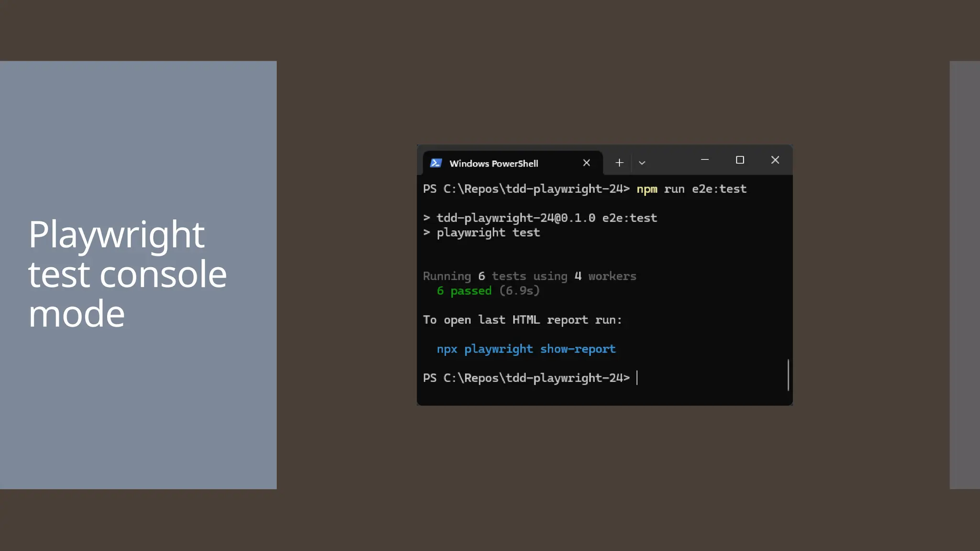
Task: Click the 'Running 6 tests using 4 workers' line
Action: click(x=529, y=276)
